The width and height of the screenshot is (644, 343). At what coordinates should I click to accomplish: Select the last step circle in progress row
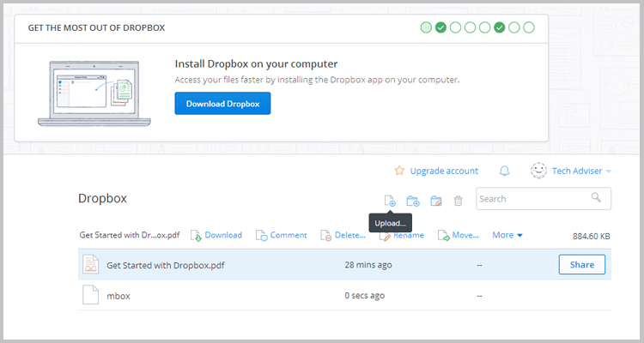(x=529, y=27)
